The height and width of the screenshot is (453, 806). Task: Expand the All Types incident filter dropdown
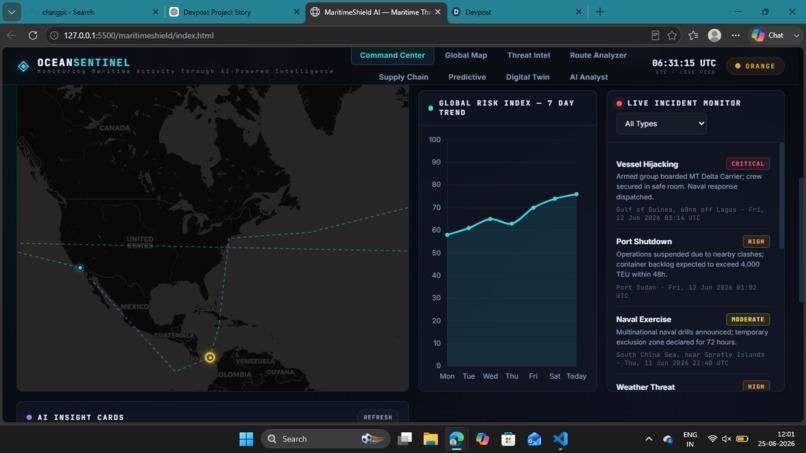[x=661, y=123]
